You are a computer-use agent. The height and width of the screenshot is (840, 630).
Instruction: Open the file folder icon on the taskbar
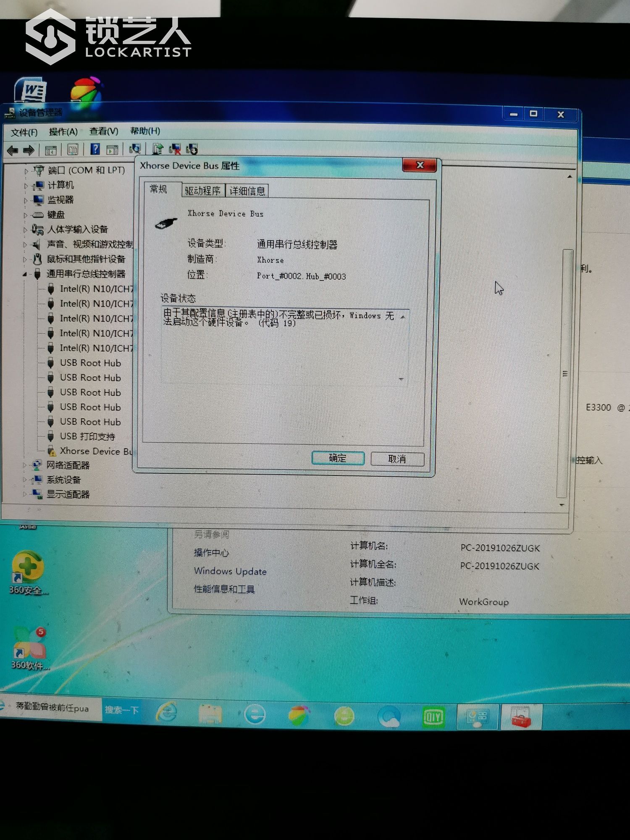[210, 714]
